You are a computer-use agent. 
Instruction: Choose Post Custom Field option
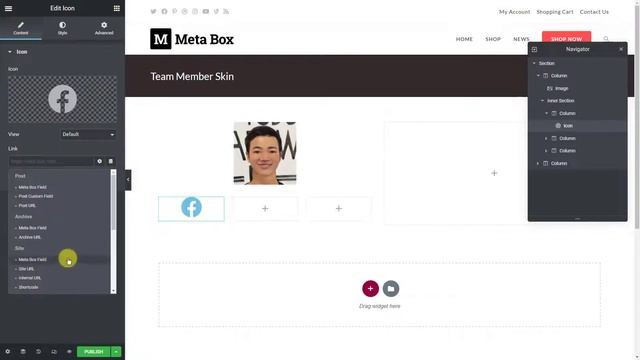coord(36,196)
